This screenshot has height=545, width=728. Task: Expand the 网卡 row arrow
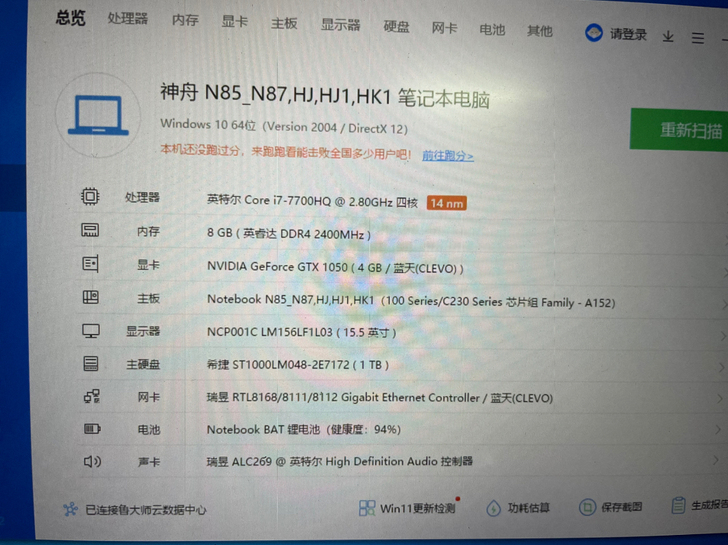point(720,399)
